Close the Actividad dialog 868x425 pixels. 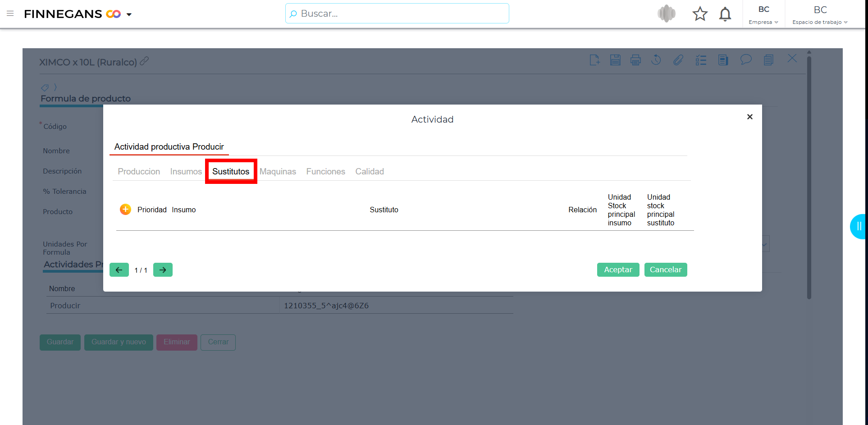750,117
